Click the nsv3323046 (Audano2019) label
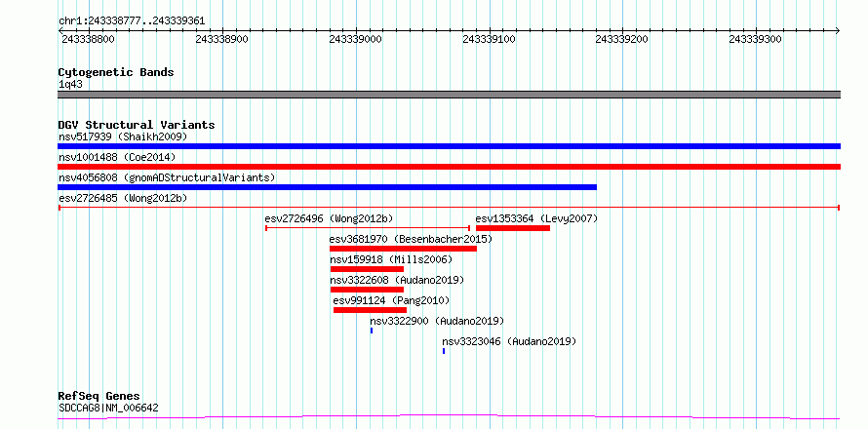Image resolution: width=868 pixels, height=429 pixels. coord(509,341)
